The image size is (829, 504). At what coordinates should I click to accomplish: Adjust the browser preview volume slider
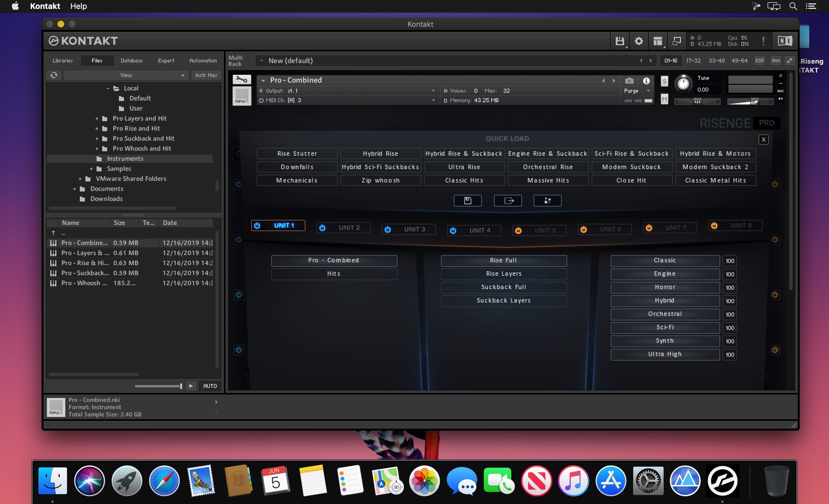click(158, 386)
